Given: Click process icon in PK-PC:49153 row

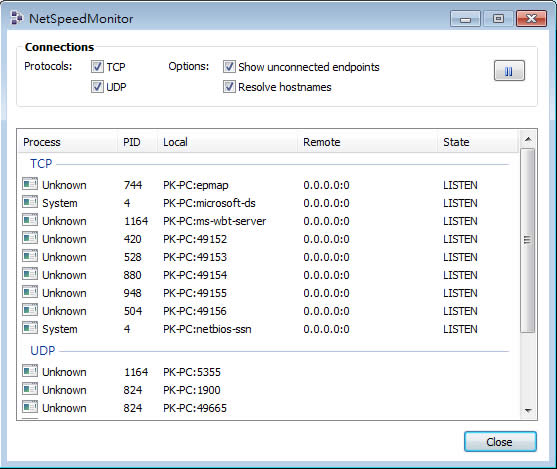Looking at the screenshot, I should point(30,256).
